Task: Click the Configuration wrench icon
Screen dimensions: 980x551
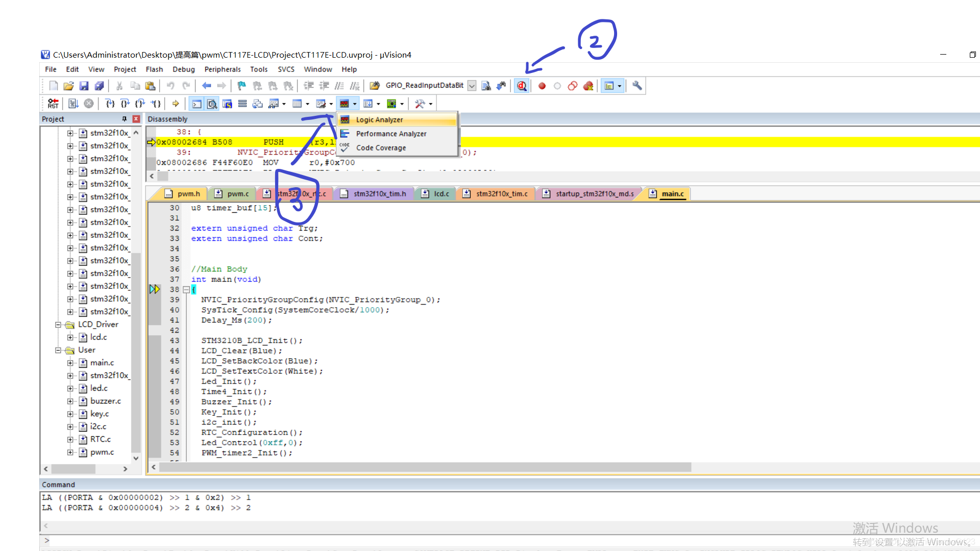Action: (637, 86)
